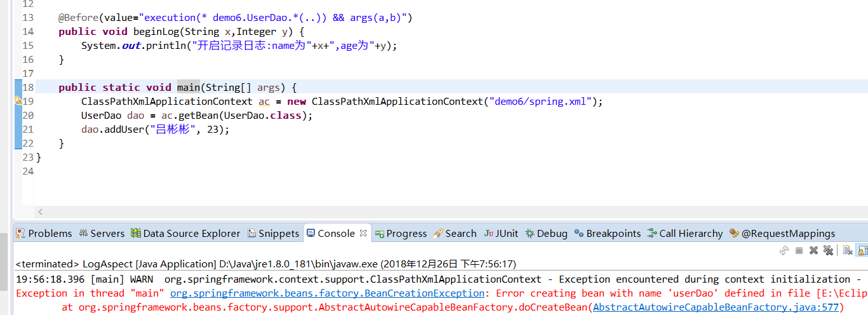Switch to the Debug tab
Screen dimensions: 868x315
[546, 233]
